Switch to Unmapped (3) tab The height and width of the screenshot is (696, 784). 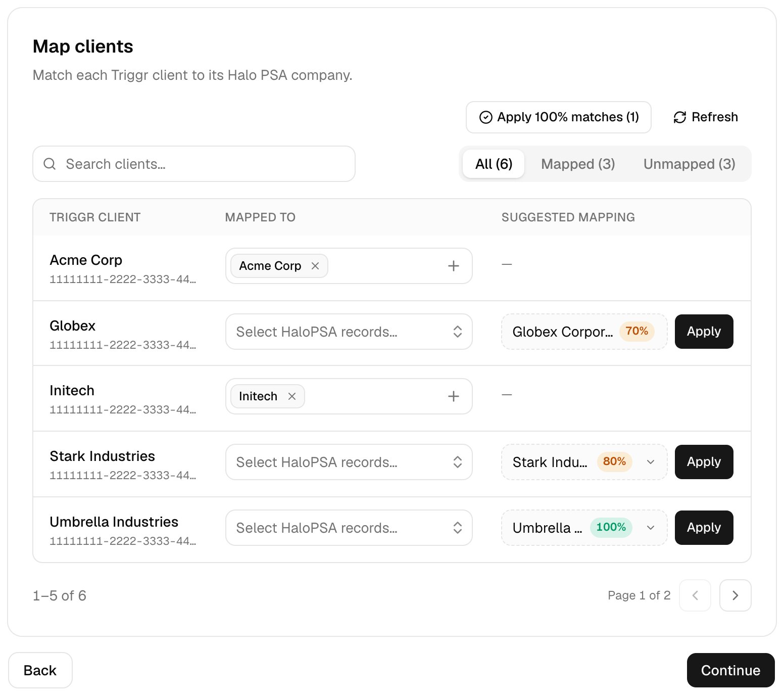tap(689, 164)
